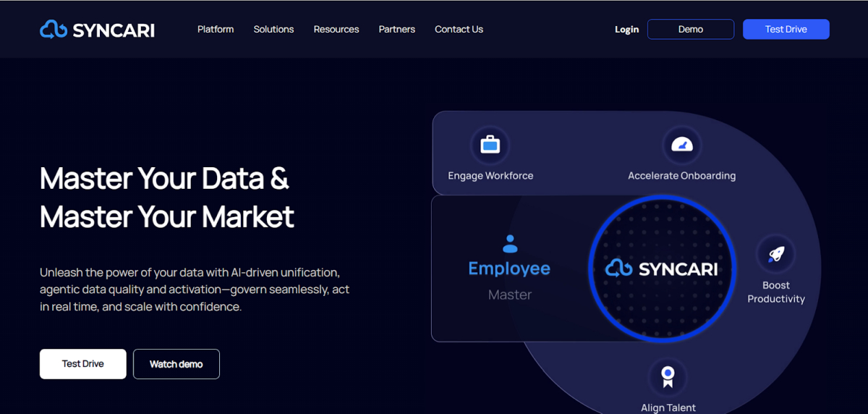Click the Master Your Market headline
Image resolution: width=868 pixels, height=414 pixels.
point(167,216)
